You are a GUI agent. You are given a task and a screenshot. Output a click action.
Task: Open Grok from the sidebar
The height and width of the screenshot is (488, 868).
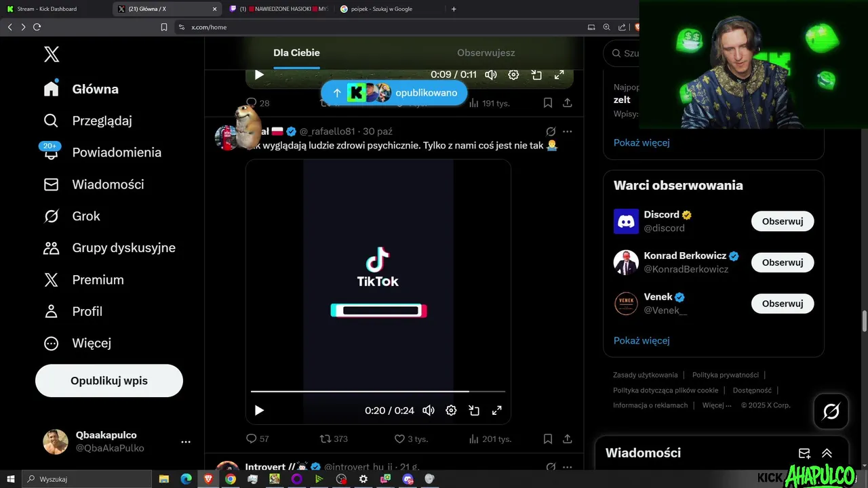(x=72, y=216)
